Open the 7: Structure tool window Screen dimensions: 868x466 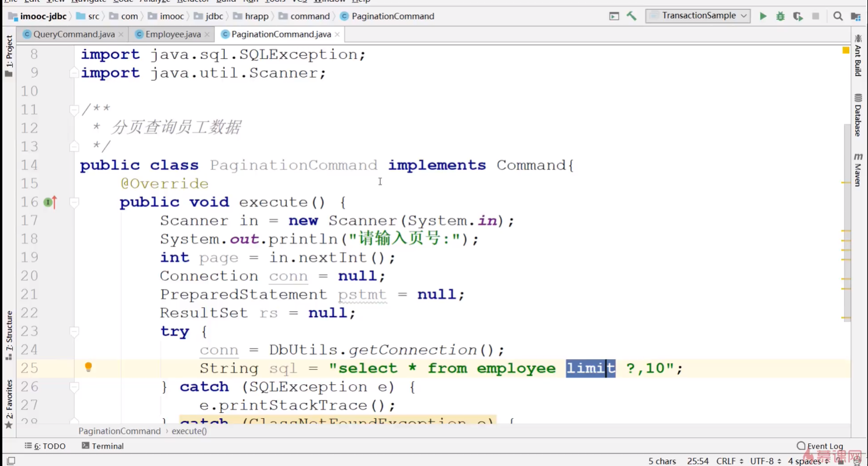[9, 335]
